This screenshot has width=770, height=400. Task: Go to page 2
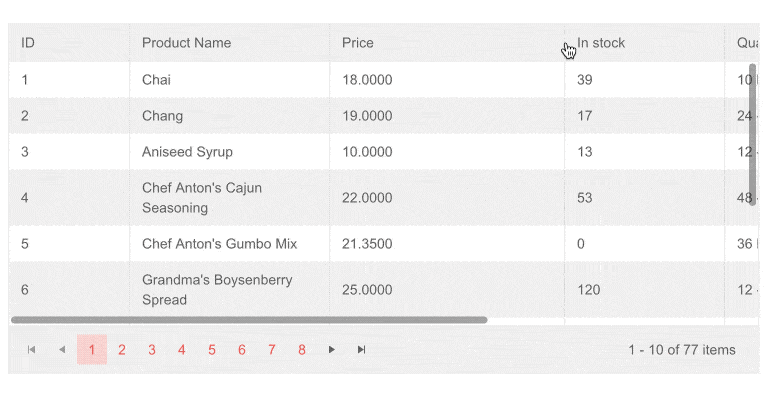[x=122, y=350]
